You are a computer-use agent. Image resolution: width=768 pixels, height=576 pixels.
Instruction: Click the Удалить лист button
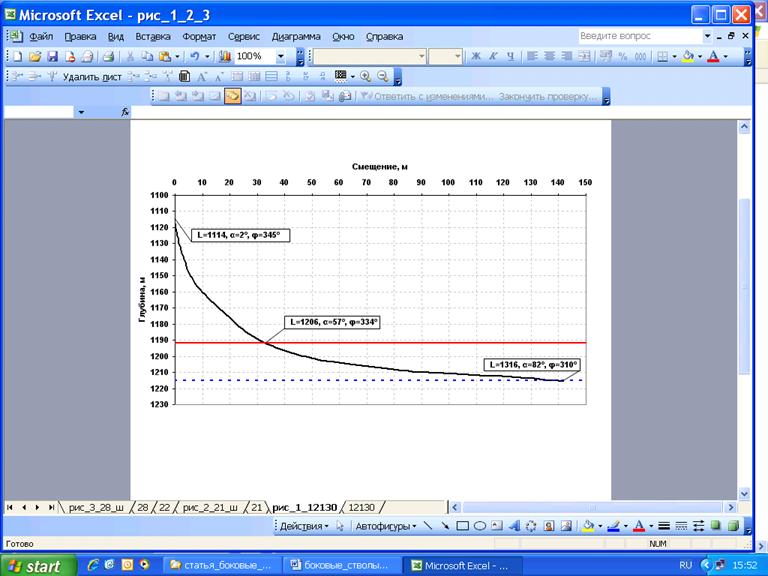coord(91,77)
